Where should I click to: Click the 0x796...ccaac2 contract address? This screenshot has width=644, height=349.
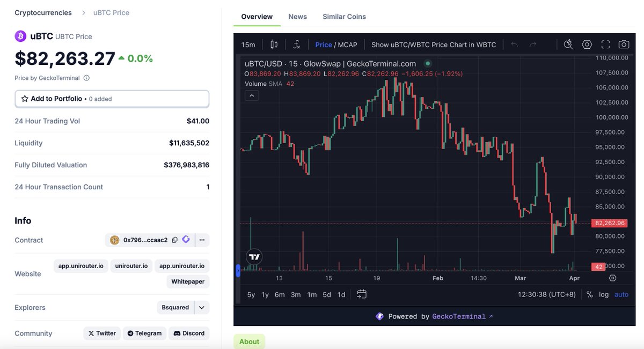145,240
